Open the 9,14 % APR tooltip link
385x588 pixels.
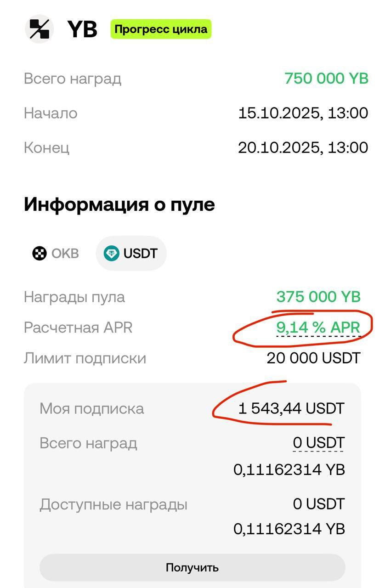318,328
